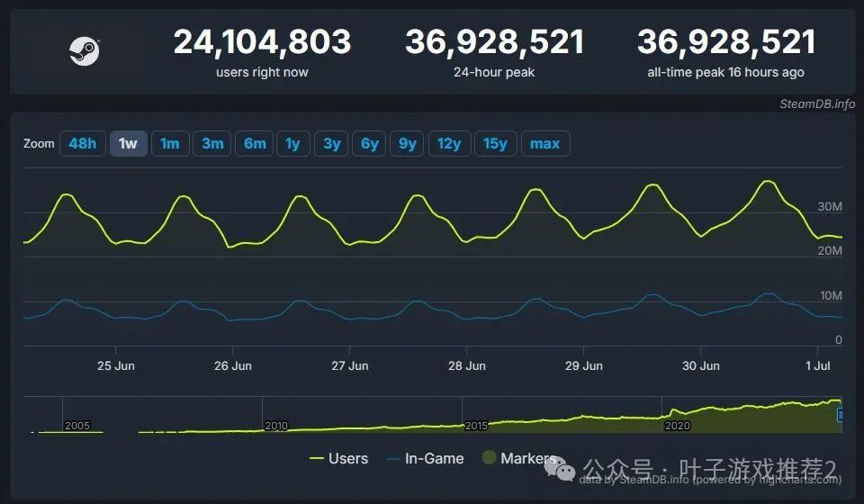
Task: Toggle the In-Game series in legend
Action: [426, 458]
